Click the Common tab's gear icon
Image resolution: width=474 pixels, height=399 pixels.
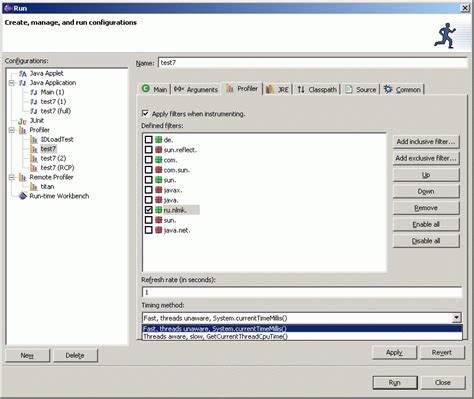tap(388, 89)
